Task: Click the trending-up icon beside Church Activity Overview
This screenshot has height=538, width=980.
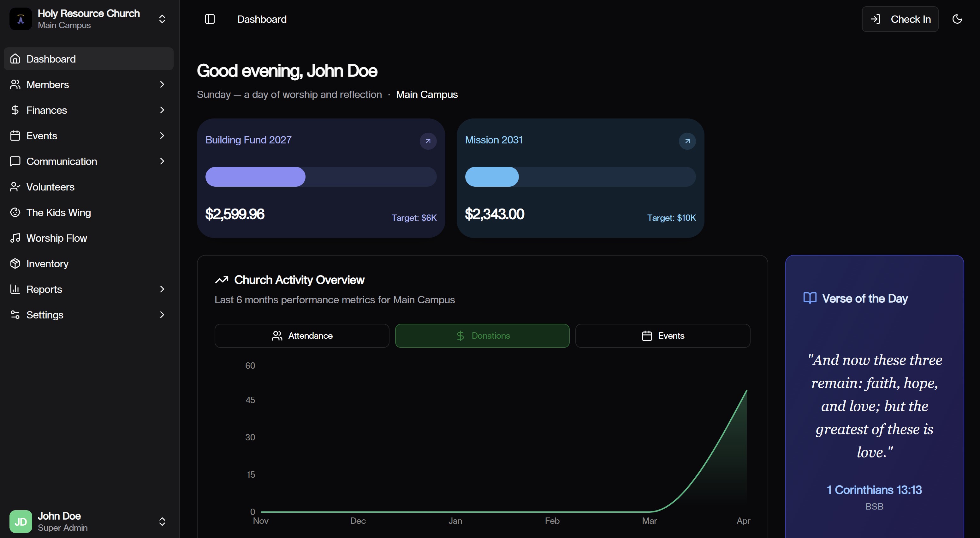Action: tap(222, 280)
